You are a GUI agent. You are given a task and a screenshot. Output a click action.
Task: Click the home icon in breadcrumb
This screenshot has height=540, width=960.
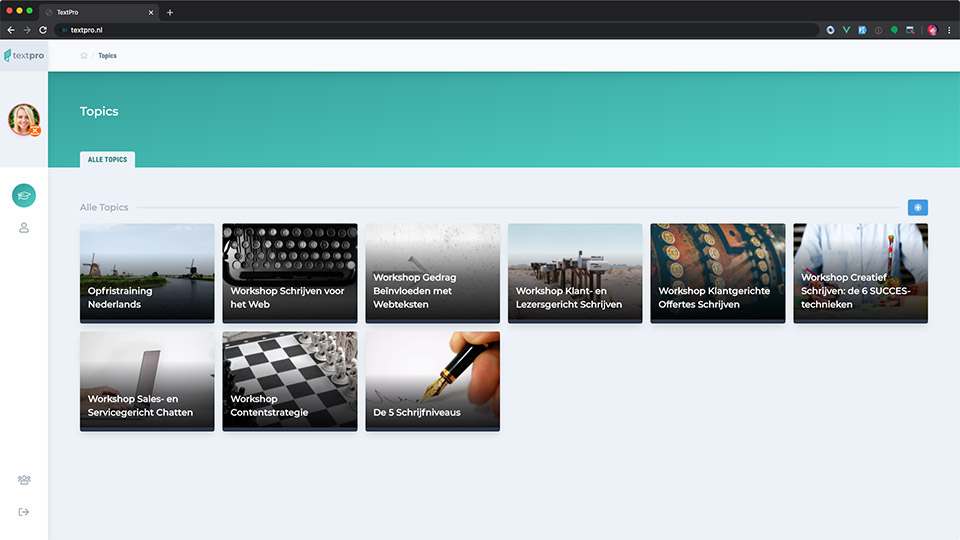(84, 56)
